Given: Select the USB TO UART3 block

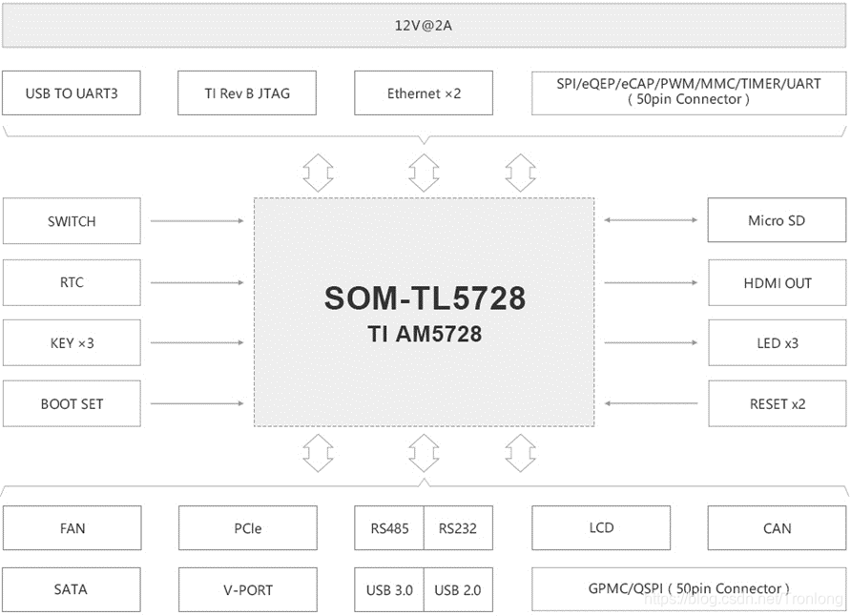Looking at the screenshot, I should click(x=72, y=92).
